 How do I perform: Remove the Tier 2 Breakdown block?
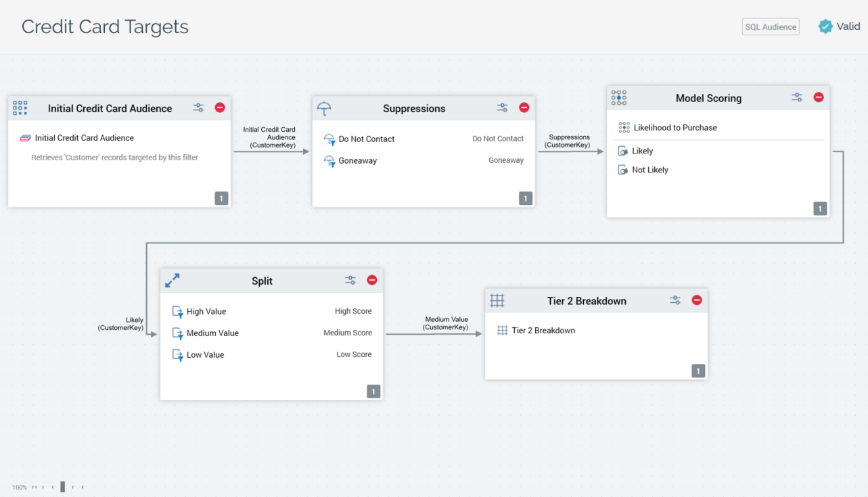(697, 300)
